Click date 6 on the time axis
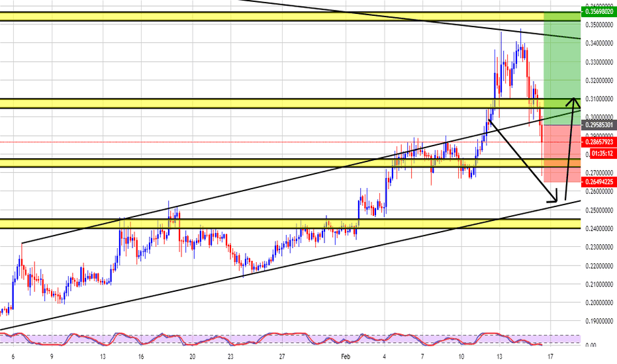617x364 pixels. tap(13, 357)
